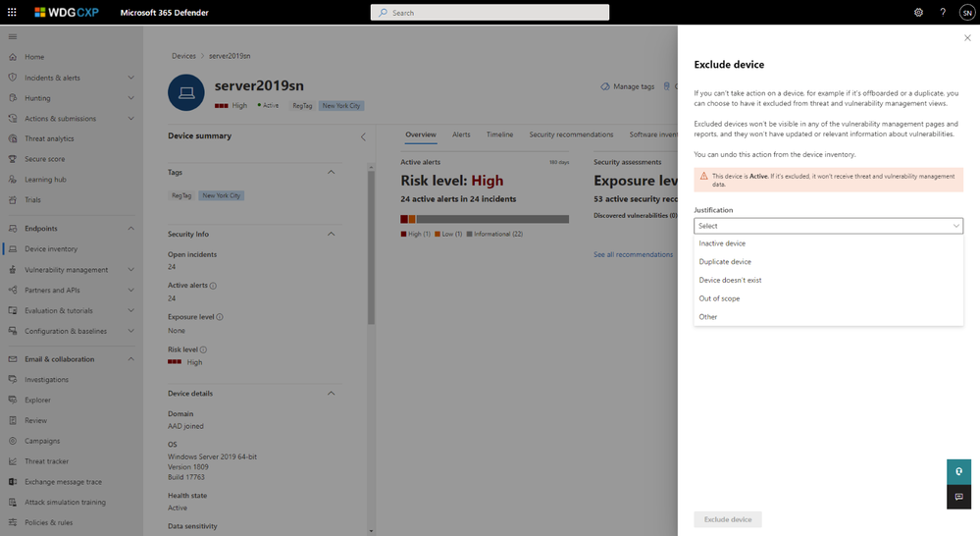The image size is (980, 536).
Task: Click the New York City tag under Tags
Action: [222, 195]
